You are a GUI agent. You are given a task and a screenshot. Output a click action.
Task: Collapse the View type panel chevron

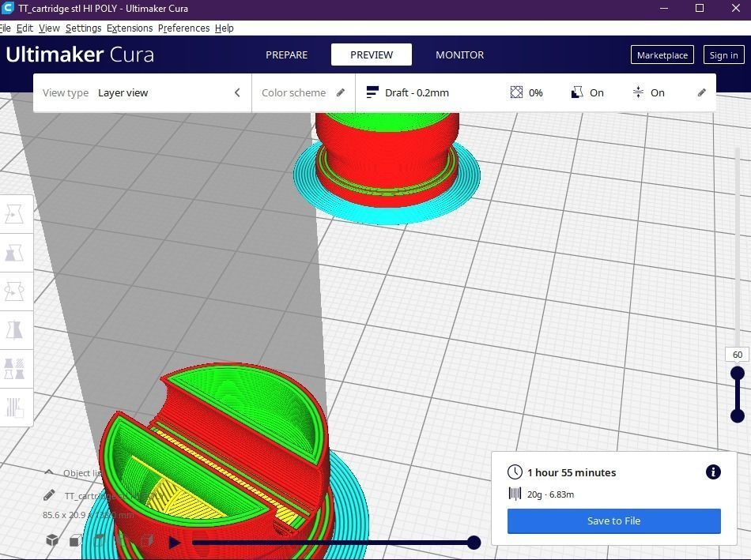237,92
